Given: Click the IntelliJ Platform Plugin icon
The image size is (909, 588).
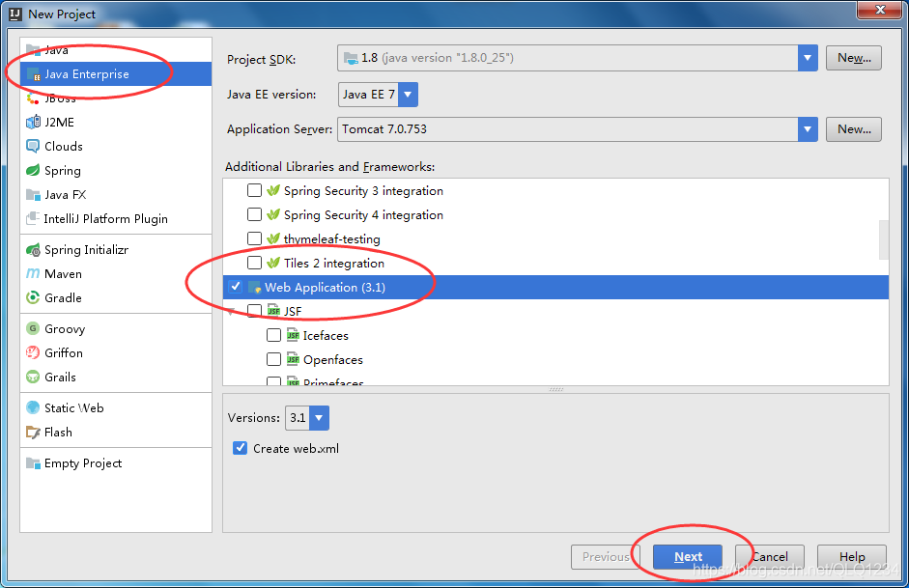Looking at the screenshot, I should click(33, 219).
